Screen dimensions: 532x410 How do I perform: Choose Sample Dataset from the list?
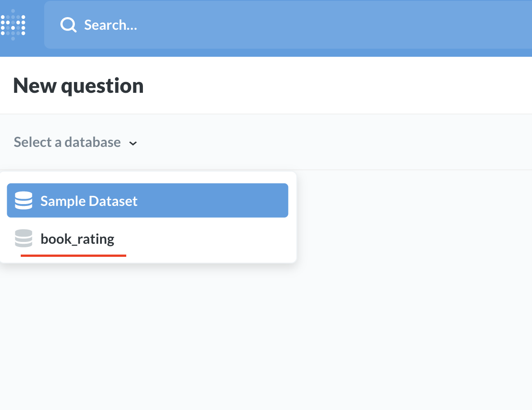(147, 200)
